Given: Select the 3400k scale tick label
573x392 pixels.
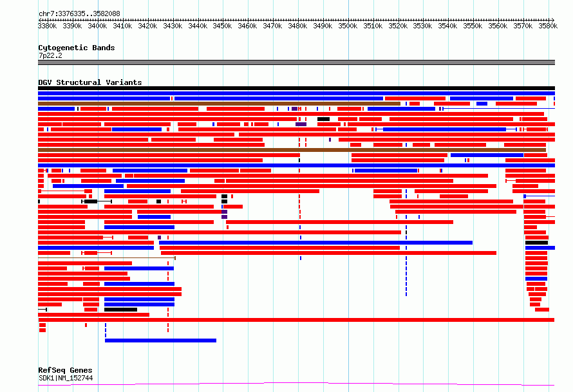Looking at the screenshot, I should 97,26.
